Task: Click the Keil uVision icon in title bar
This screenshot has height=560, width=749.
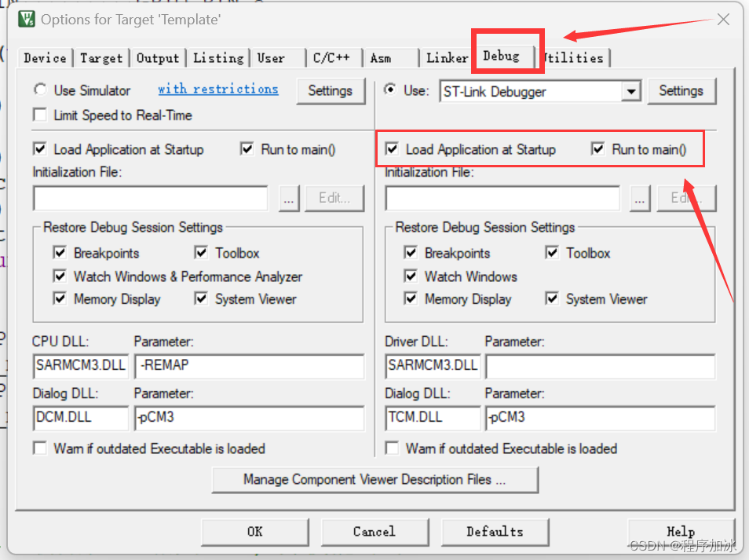Action: pos(27,19)
